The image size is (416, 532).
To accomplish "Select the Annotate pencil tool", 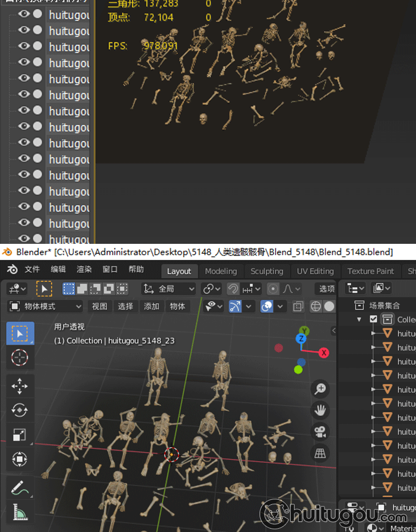I will point(19,488).
